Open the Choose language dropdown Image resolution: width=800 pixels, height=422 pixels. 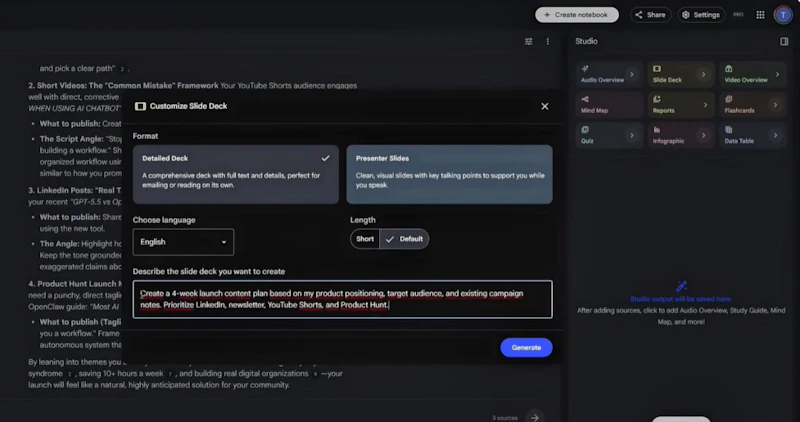point(183,242)
